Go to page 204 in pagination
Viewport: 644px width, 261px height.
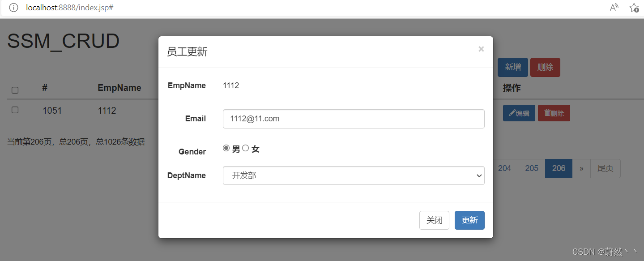pos(504,168)
